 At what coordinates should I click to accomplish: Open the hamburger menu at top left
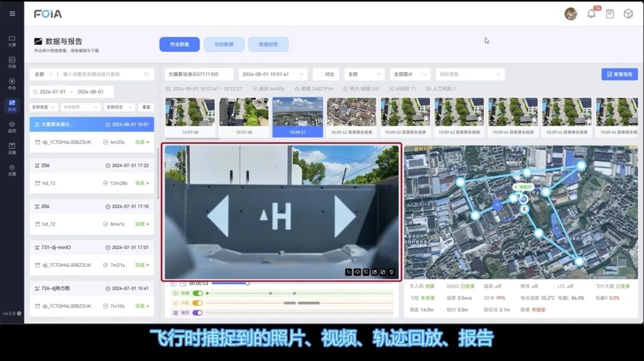(12, 14)
